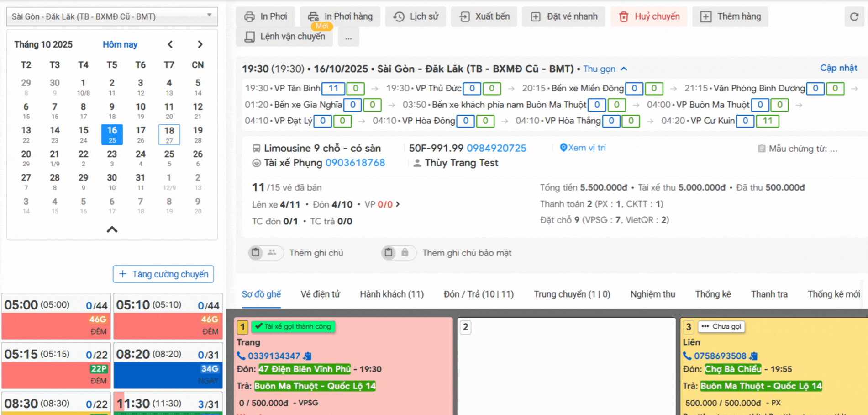868x415 pixels.
Task: Open the Chưa gọi status on seat 3
Action: coord(721,326)
